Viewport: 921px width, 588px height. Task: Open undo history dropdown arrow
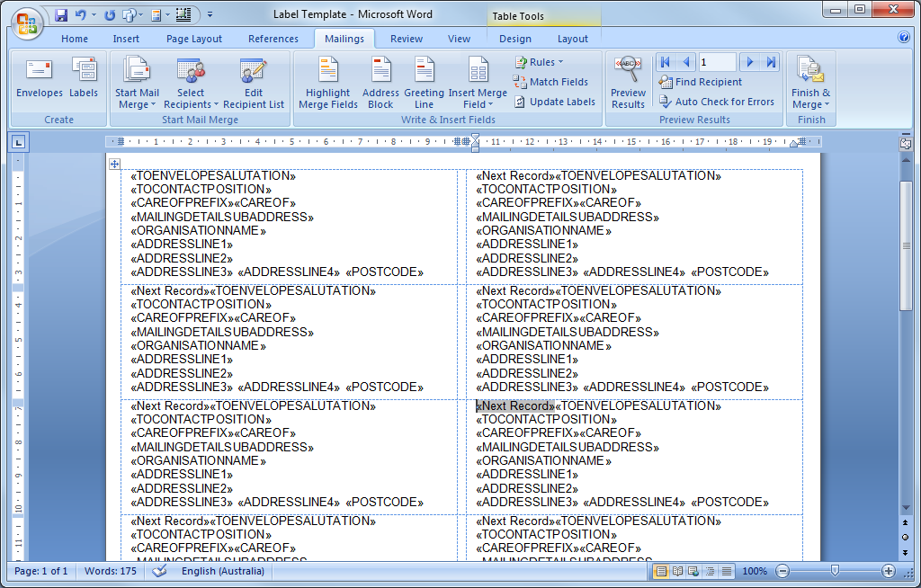[x=94, y=14]
